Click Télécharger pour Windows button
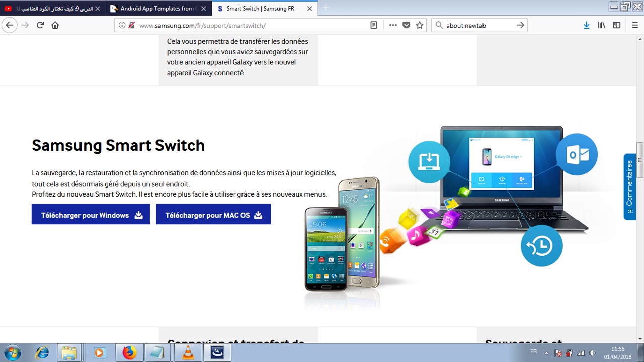 click(91, 214)
